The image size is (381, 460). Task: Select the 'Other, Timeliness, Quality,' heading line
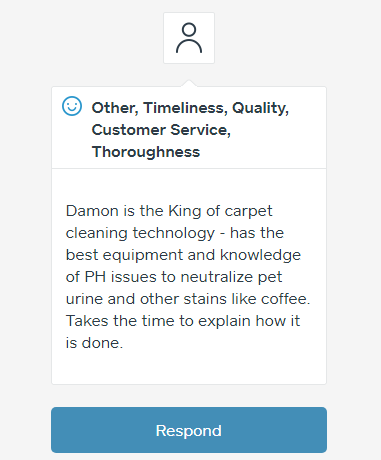click(190, 108)
